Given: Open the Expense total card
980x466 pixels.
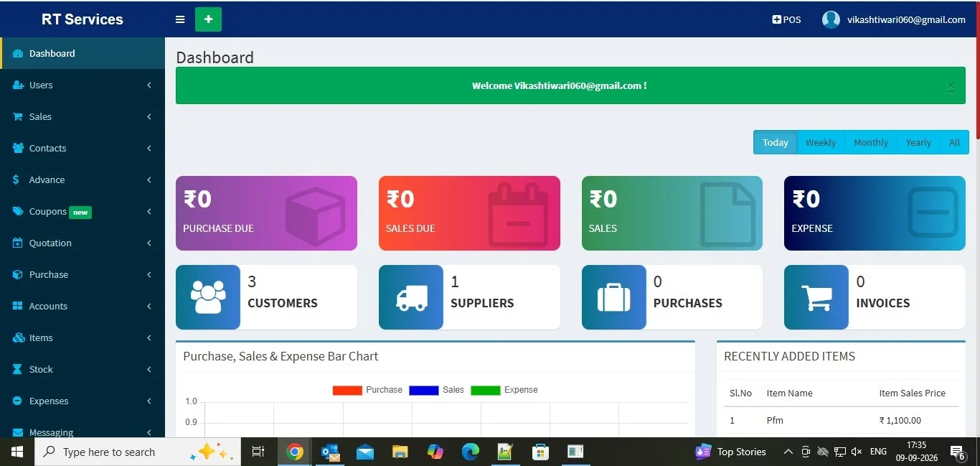Looking at the screenshot, I should click(x=875, y=213).
